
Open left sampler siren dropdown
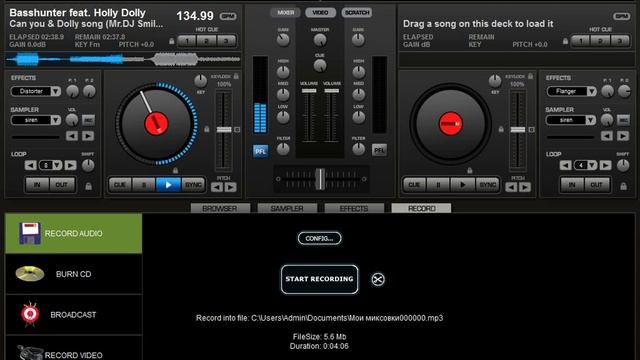56,120
